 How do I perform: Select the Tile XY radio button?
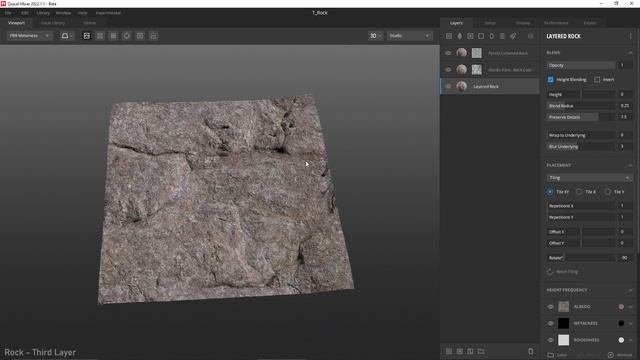point(550,191)
